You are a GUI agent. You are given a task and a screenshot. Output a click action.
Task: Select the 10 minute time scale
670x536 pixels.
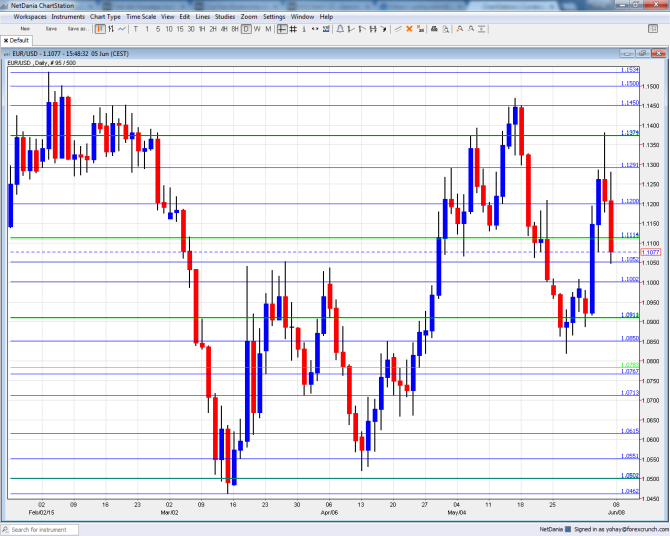coord(169,29)
